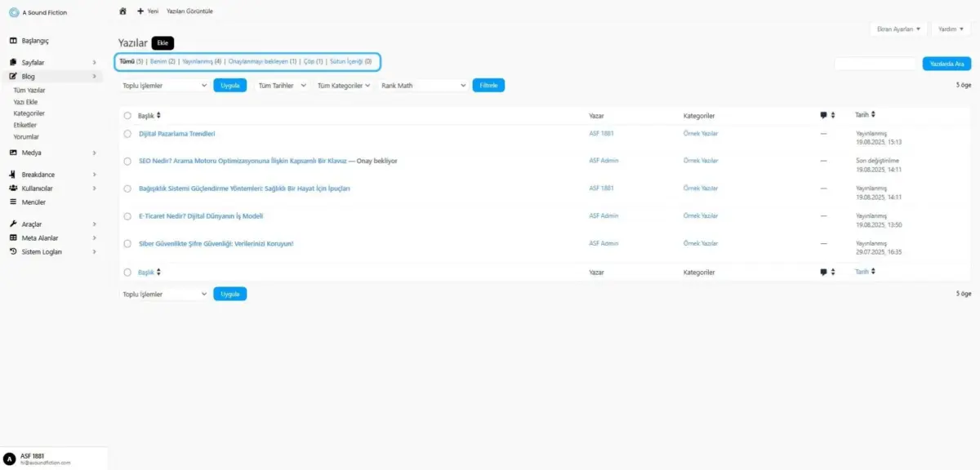This screenshot has height=470, width=980.
Task: Click the blue Filtrele button
Action: (488, 85)
